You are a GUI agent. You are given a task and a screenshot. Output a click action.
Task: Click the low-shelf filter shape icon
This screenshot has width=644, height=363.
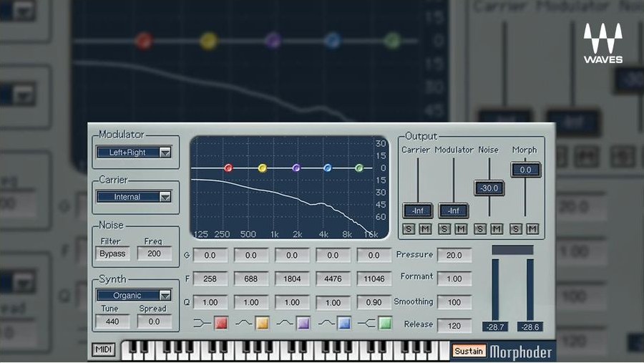click(202, 324)
